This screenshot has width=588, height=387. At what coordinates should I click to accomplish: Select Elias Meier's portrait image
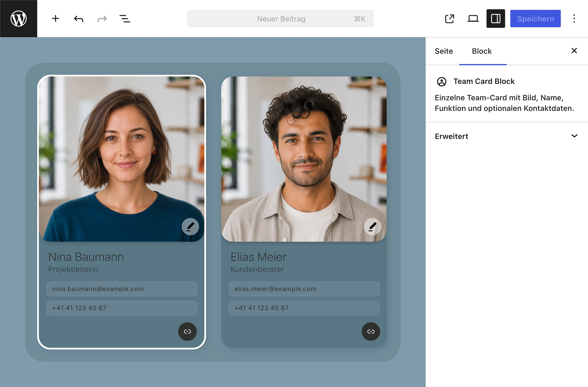point(304,159)
